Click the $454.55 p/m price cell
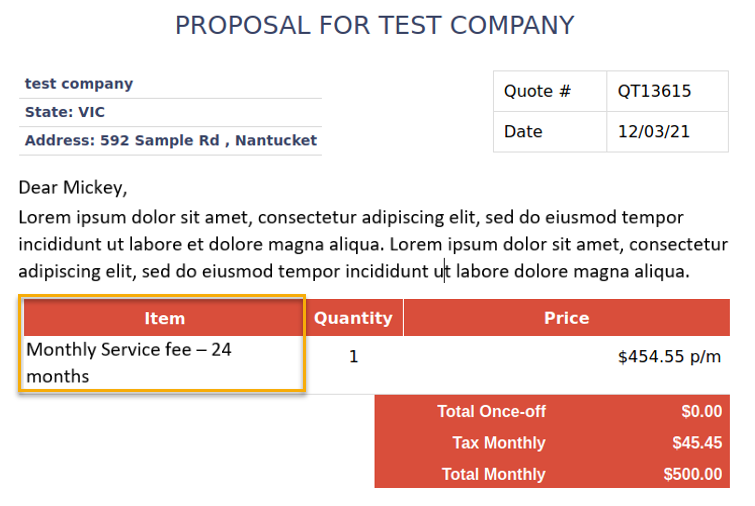755x506 pixels. pyautogui.click(x=669, y=356)
